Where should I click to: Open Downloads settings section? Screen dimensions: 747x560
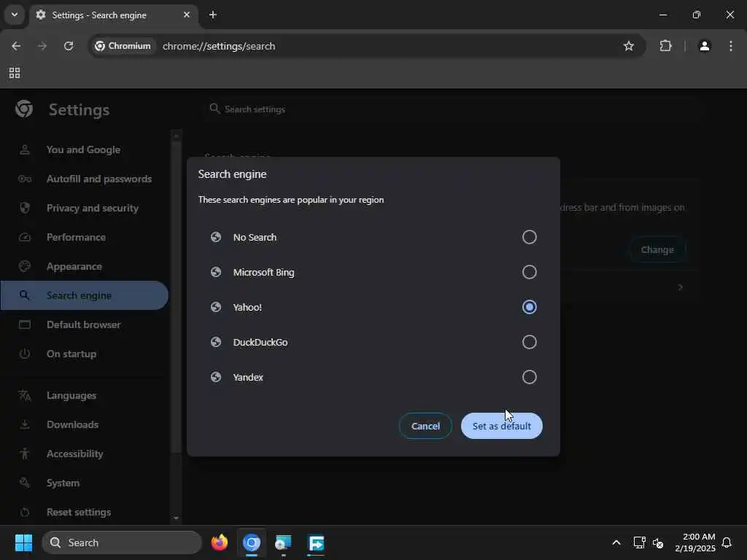[x=83, y=425]
